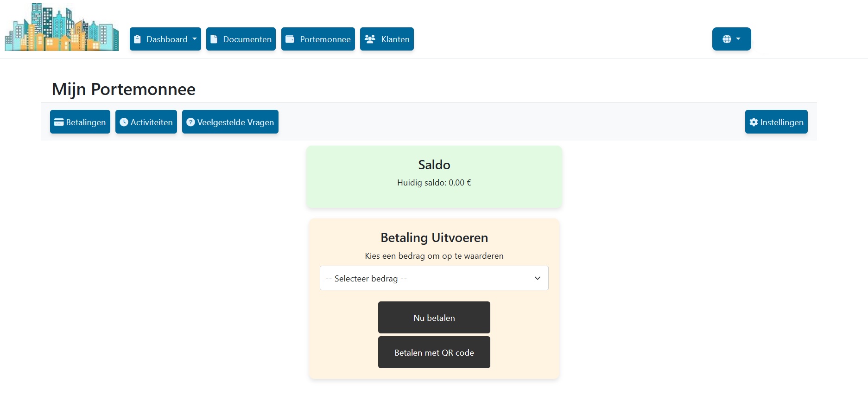Click the file icon on Documenten
This screenshot has height=396, width=868.
tap(214, 39)
